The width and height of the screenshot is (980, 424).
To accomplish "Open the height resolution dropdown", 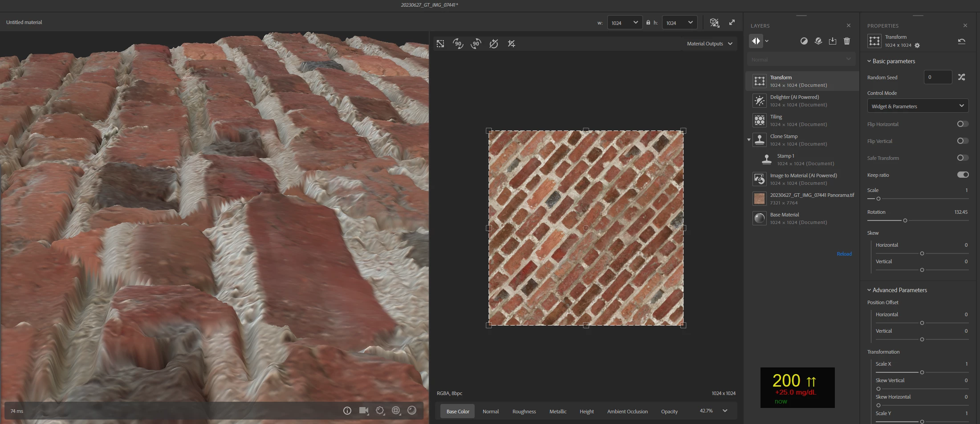I will [679, 23].
